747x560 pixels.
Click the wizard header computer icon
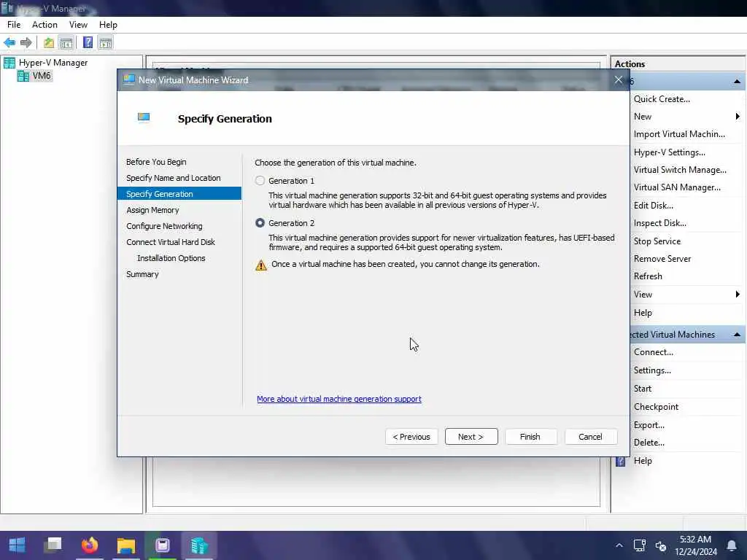tap(144, 117)
